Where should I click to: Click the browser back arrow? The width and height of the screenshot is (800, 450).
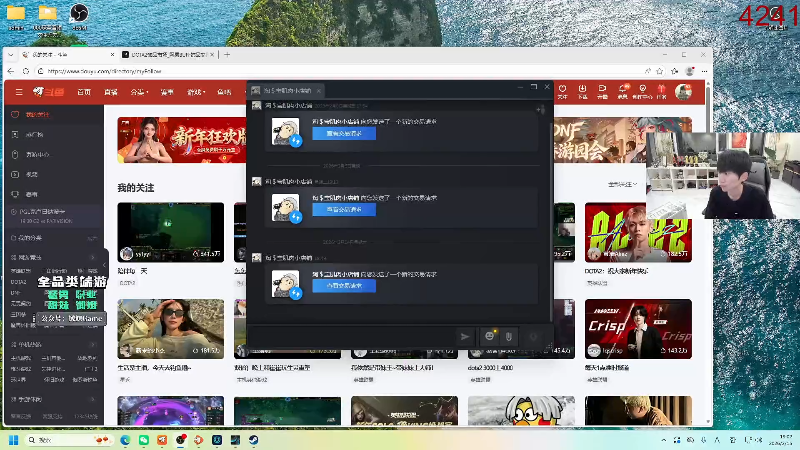tap(11, 71)
